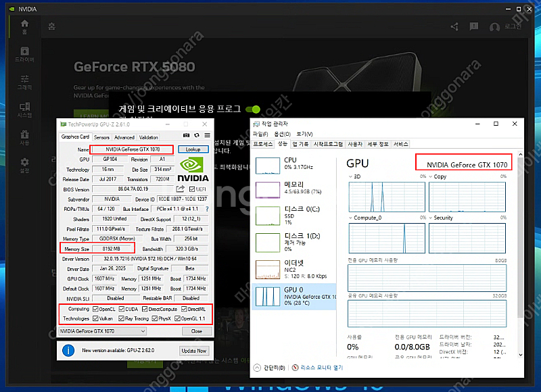Click the feedback icon in NVIDIA app header
The image size is (541, 392).
(474, 26)
